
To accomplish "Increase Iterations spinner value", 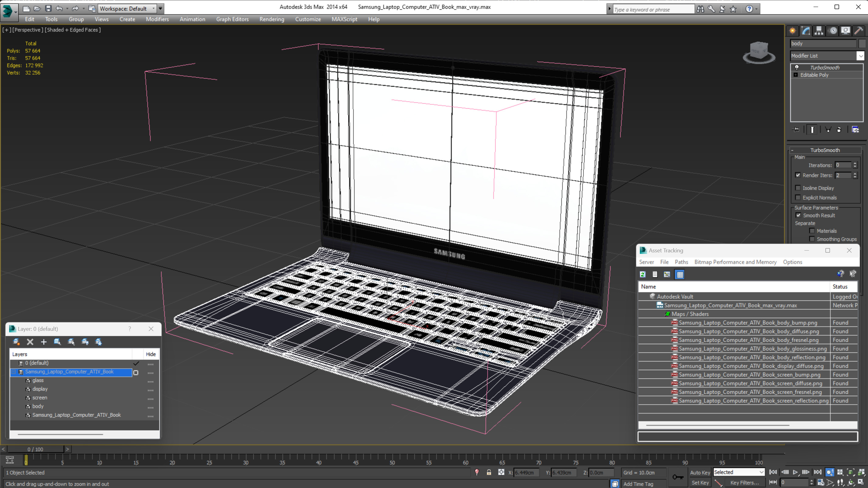I will coord(855,163).
